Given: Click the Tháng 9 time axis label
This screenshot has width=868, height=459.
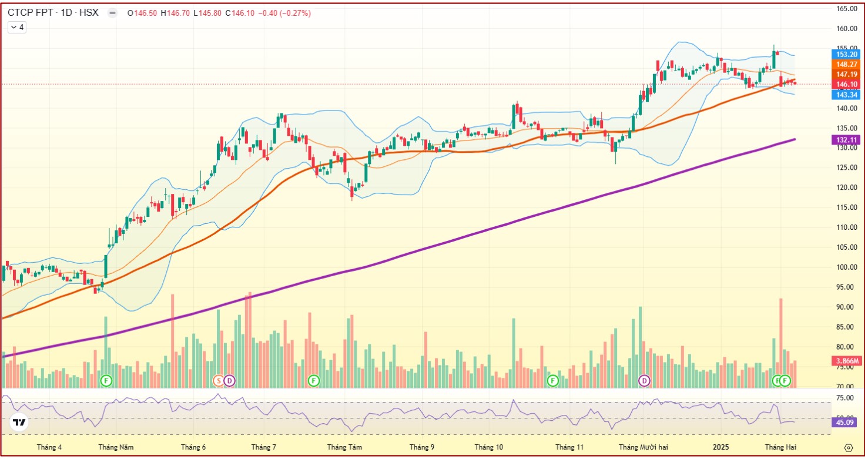Looking at the screenshot, I should (x=422, y=447).
